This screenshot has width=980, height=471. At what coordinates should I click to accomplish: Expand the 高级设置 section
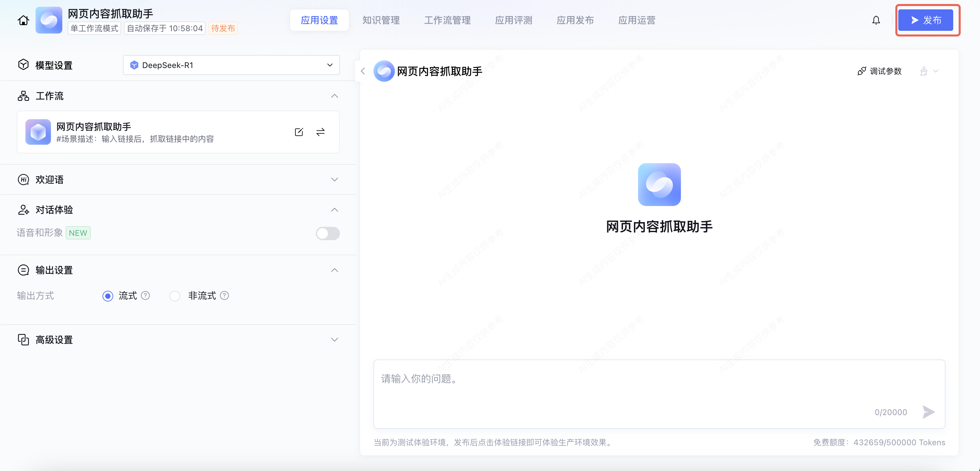(334, 340)
